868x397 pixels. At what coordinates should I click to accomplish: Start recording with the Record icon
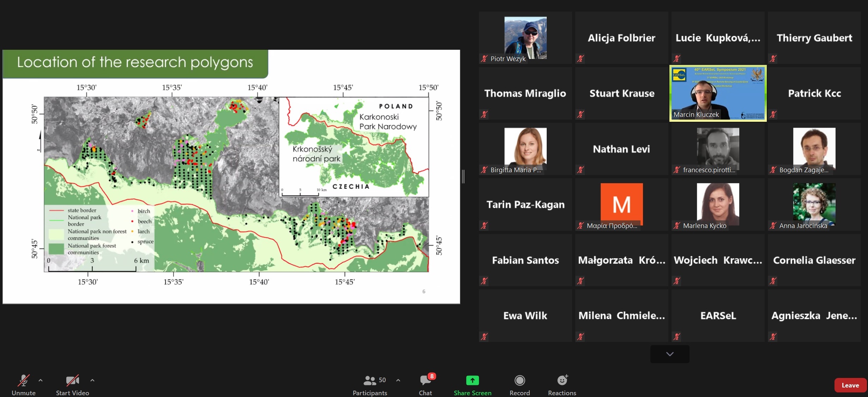(520, 380)
